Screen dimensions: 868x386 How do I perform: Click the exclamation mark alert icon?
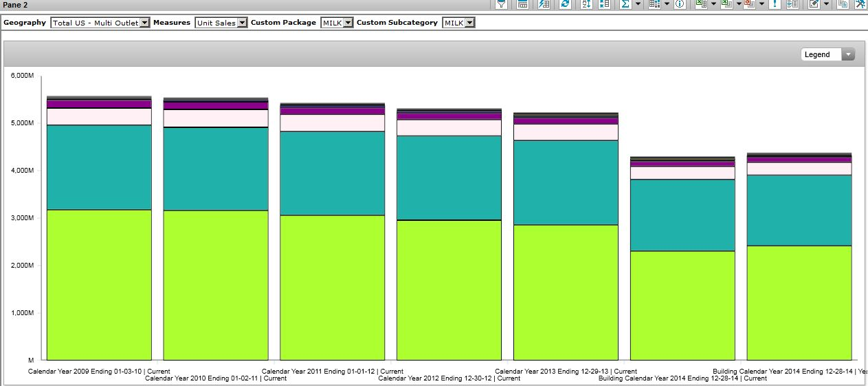(775, 4)
